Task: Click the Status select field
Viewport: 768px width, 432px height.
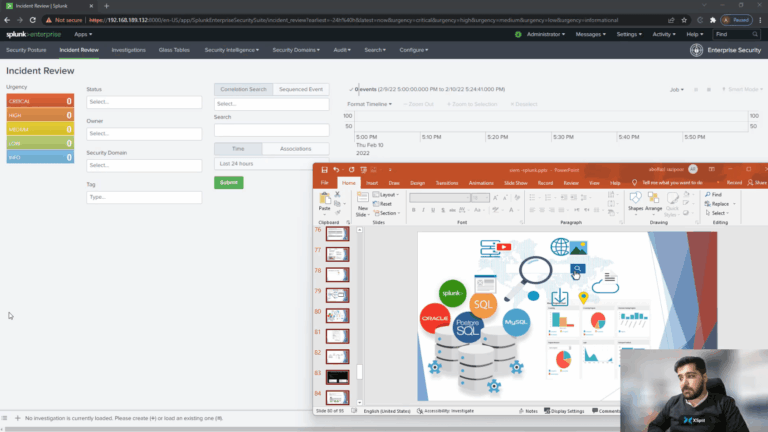Action: [144, 102]
